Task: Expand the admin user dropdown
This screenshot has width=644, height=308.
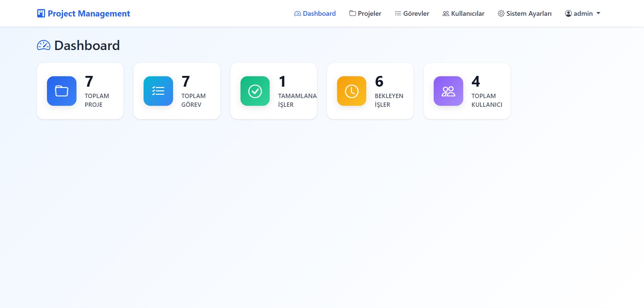Action: click(x=583, y=13)
